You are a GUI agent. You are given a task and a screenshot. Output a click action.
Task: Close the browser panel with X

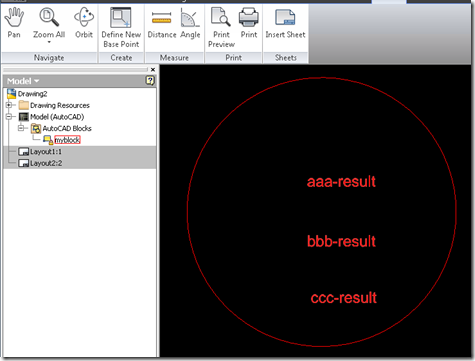pyautogui.click(x=153, y=70)
